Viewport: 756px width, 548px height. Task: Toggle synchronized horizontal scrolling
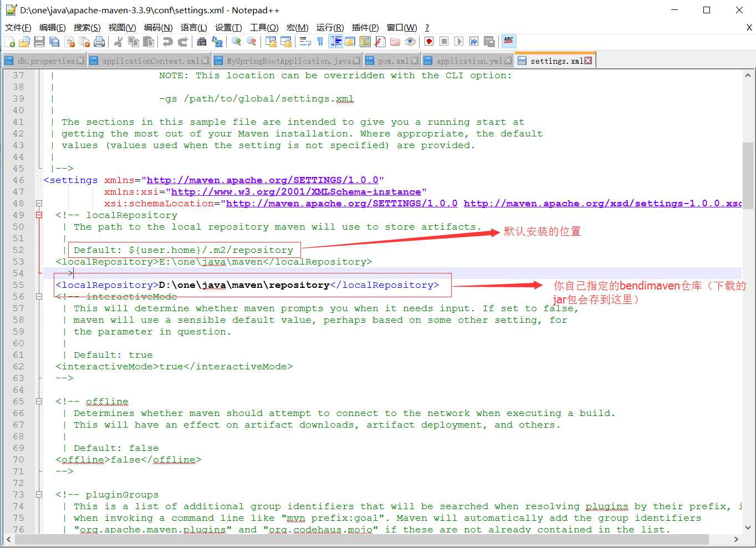[x=286, y=42]
